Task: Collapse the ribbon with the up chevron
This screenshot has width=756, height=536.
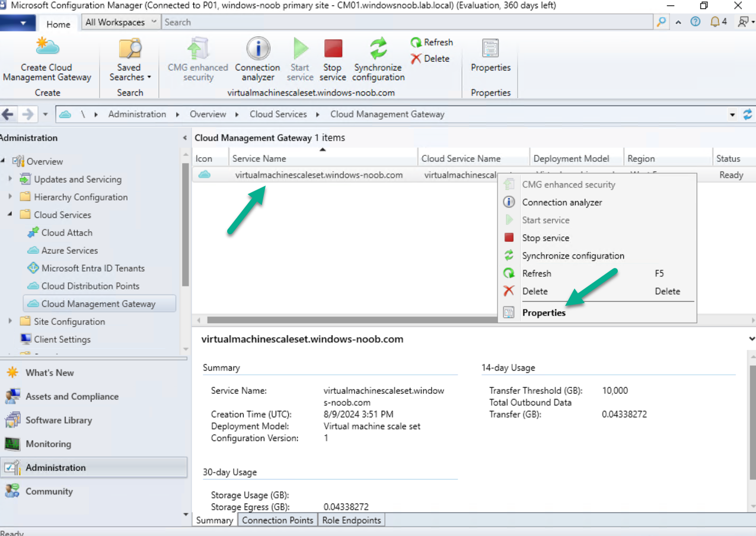Action: coord(678,22)
